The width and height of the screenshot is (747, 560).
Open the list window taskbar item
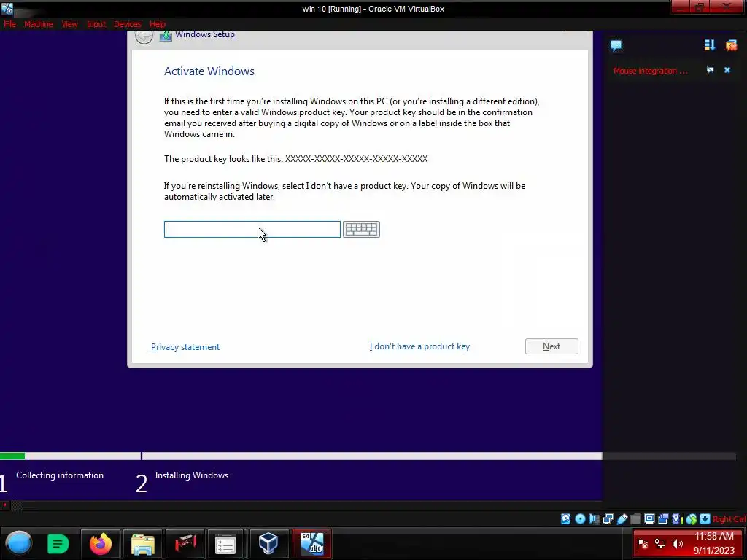[x=225, y=544]
